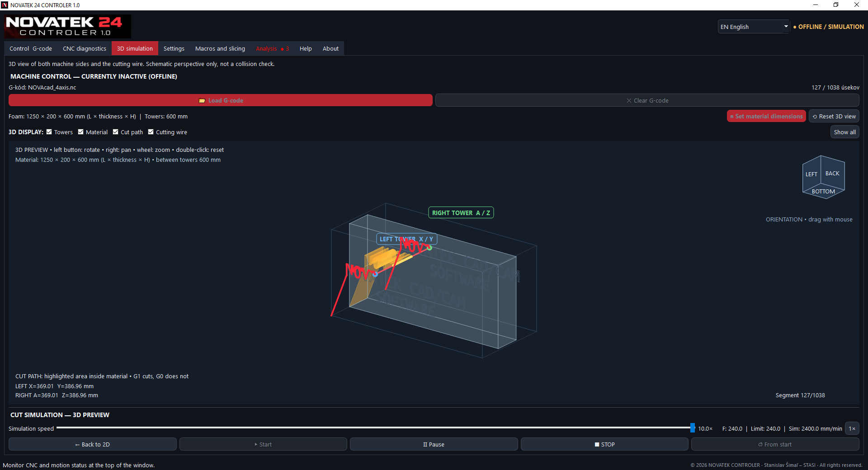Click the NOVATEK 24 logo
868x470 pixels.
click(68, 26)
